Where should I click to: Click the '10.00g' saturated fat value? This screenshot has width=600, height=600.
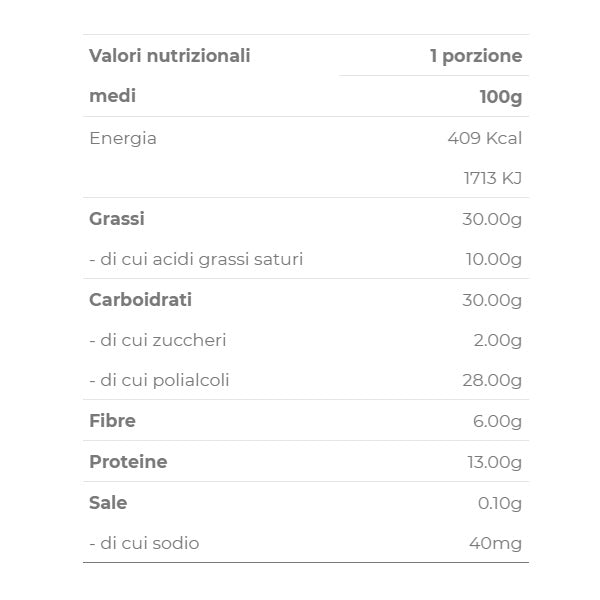pyautogui.click(x=494, y=259)
